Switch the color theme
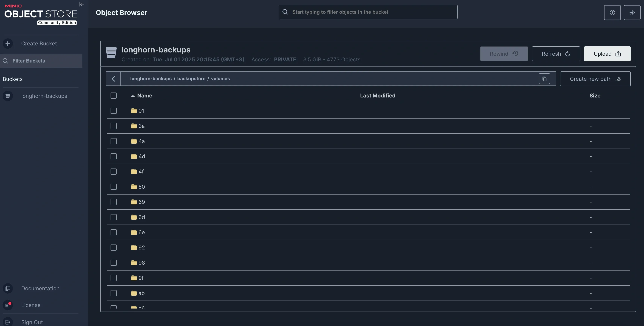644x326 pixels. [x=632, y=12]
